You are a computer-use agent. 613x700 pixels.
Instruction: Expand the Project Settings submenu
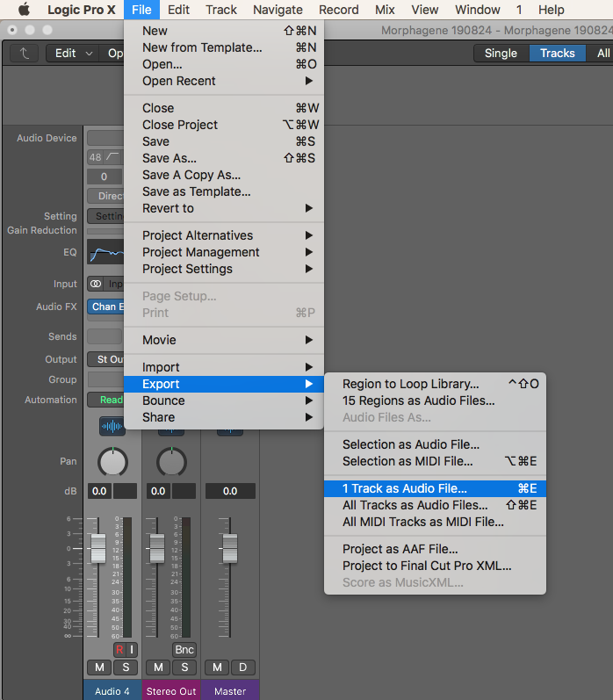224,269
